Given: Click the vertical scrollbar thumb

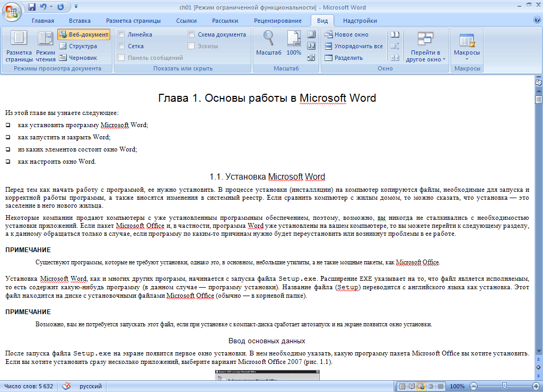Looking at the screenshot, I should point(539,100).
